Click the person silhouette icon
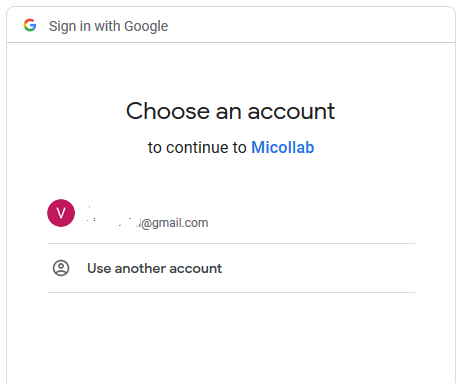 (x=61, y=268)
